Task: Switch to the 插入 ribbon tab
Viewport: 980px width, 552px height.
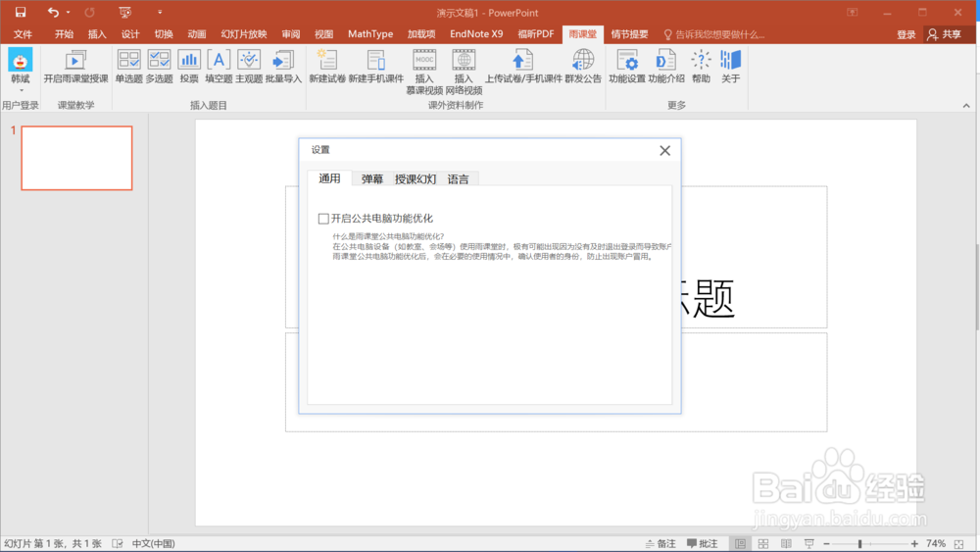Action: pos(97,34)
